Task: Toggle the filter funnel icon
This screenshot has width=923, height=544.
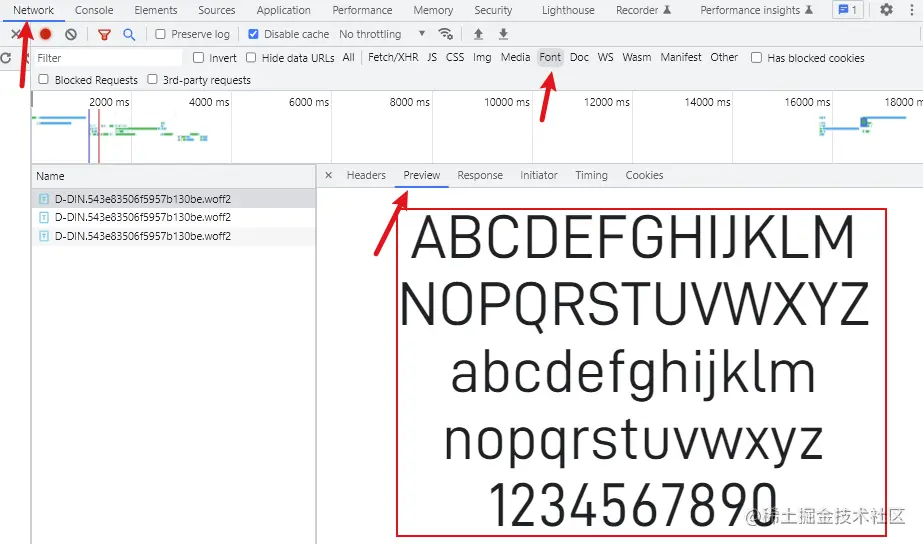Action: tap(104, 35)
